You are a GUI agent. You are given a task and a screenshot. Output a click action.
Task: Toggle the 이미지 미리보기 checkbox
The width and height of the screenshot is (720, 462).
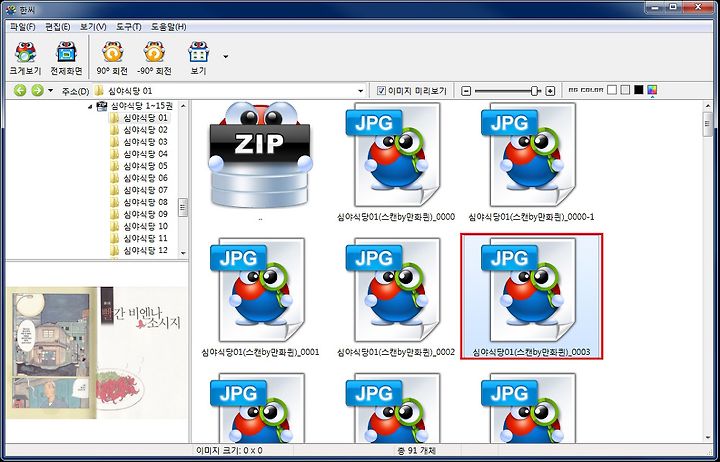tap(381, 90)
